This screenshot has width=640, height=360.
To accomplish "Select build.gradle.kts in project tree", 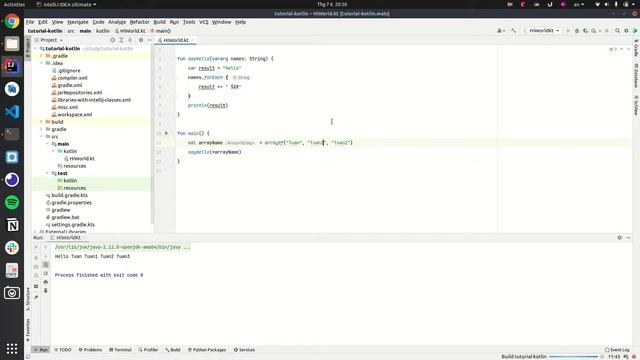I will pos(69,196).
